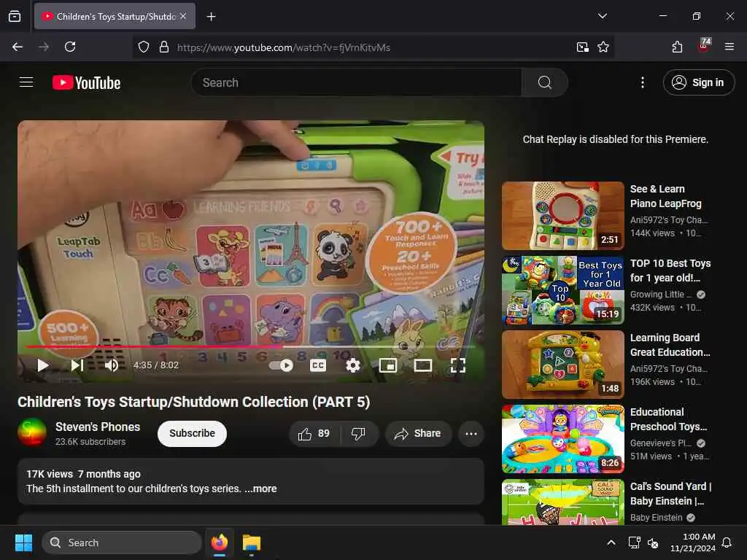Toggle closed captions CC

tap(318, 365)
